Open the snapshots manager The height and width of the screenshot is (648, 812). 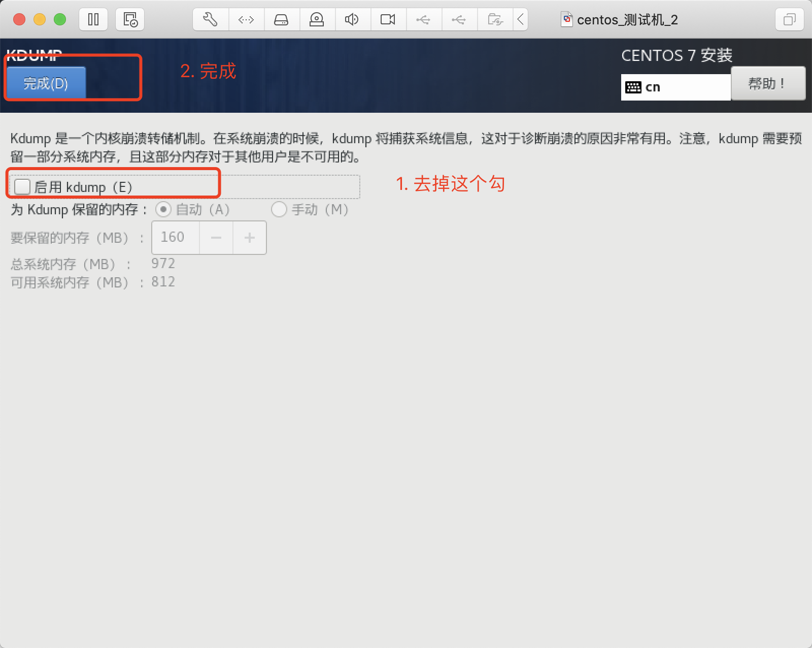(x=130, y=20)
